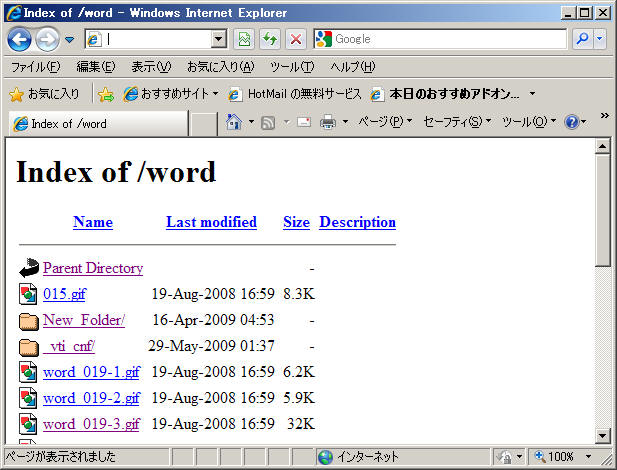This screenshot has height=470, width=617.
Task: Click the Print toolbar icon
Action: tap(327, 122)
